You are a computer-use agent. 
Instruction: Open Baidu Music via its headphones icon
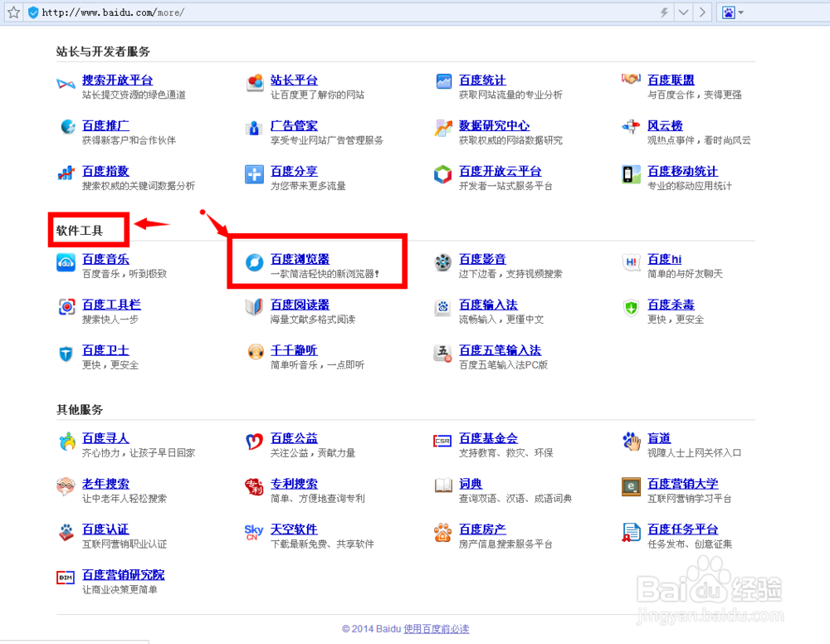pyautogui.click(x=66, y=263)
